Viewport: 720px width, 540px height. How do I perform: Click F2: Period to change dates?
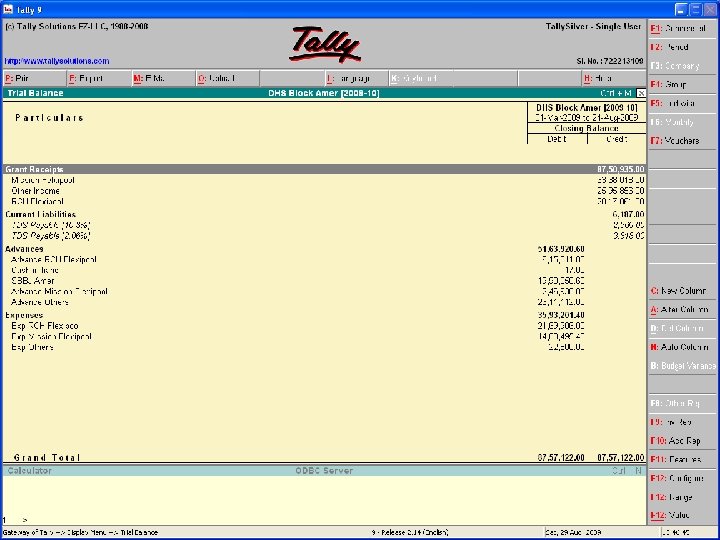click(683, 47)
